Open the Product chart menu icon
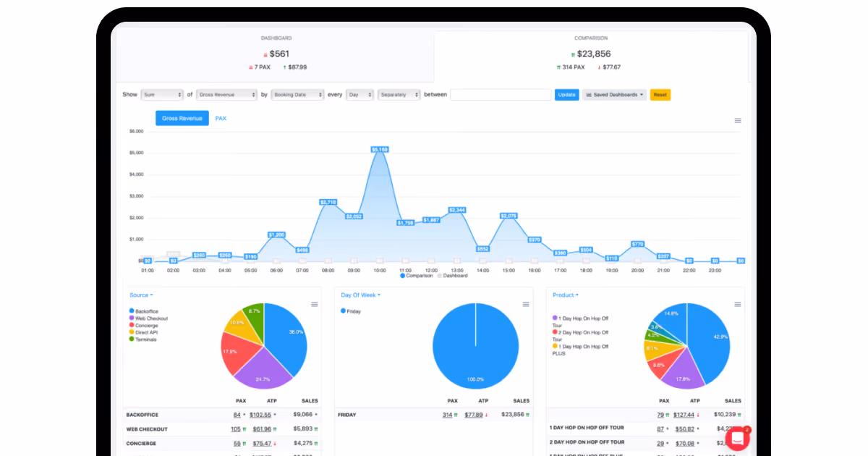868x456 pixels. coord(738,305)
